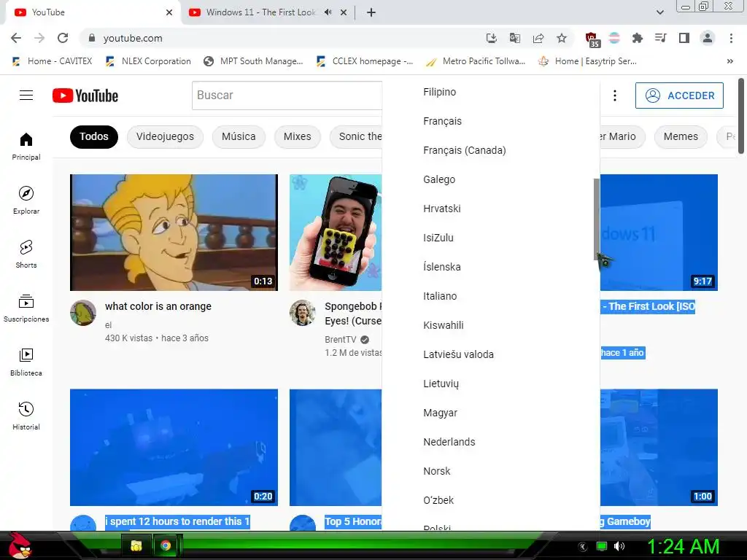Screen dimensions: 747x560
Task: Open Biblioteca in the sidebar
Action: point(26,362)
